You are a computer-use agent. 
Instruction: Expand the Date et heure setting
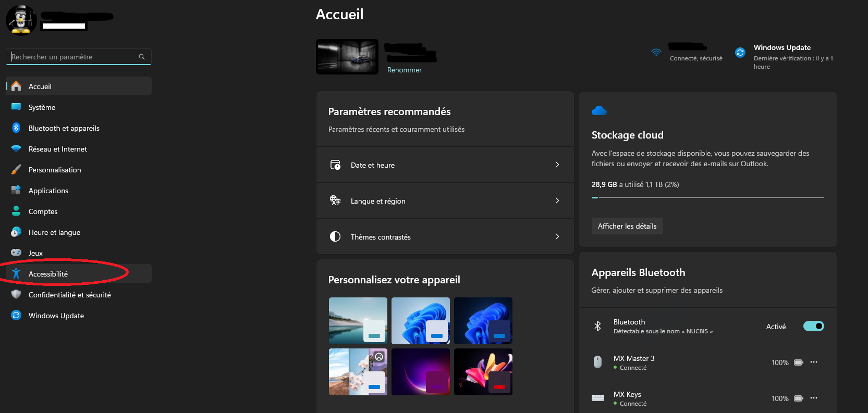(x=557, y=165)
